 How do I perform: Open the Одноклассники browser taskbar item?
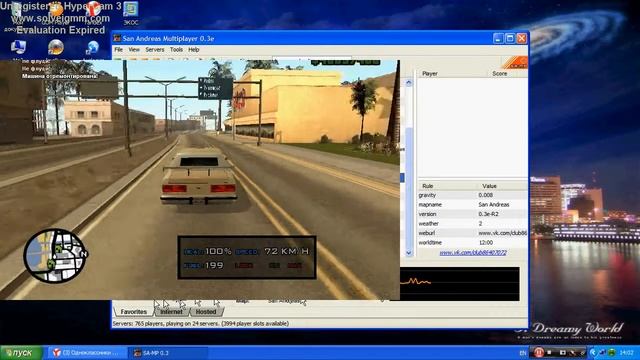(x=86, y=353)
